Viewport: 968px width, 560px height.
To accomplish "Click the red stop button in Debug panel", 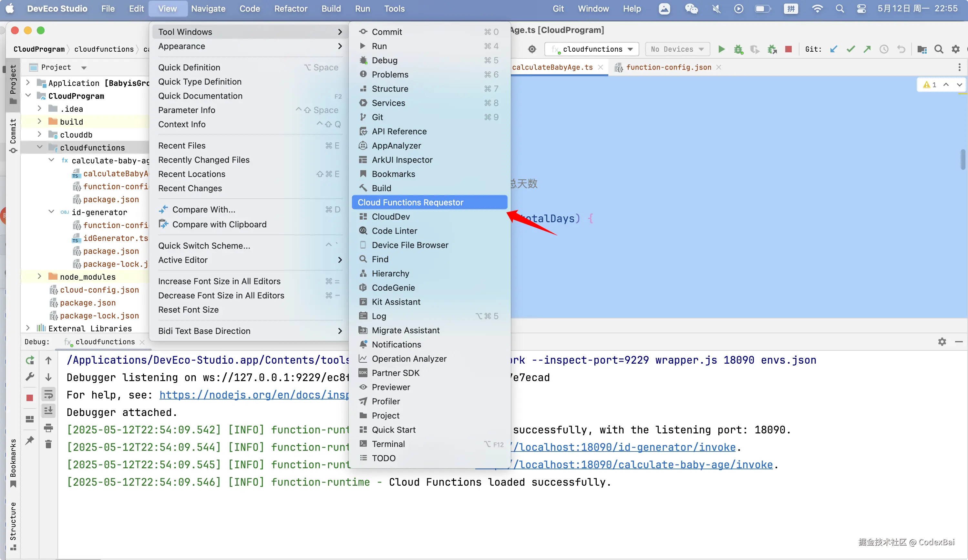I will point(30,398).
